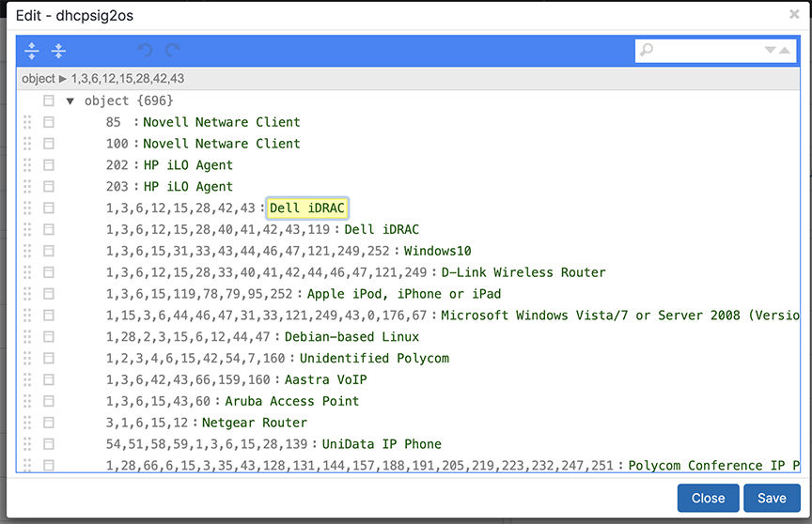Collapse the root object {696} node
This screenshot has height=524, width=812.
click(x=70, y=100)
